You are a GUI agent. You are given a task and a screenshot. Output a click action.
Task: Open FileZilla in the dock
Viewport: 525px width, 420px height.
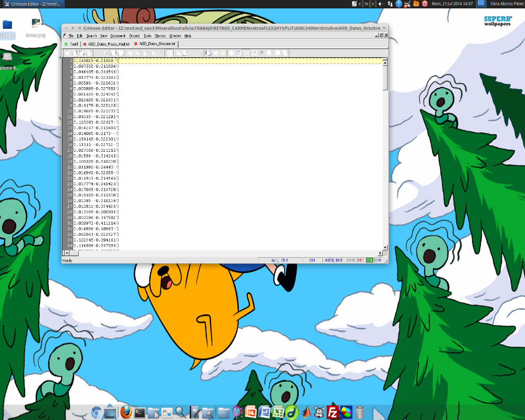pos(332,412)
